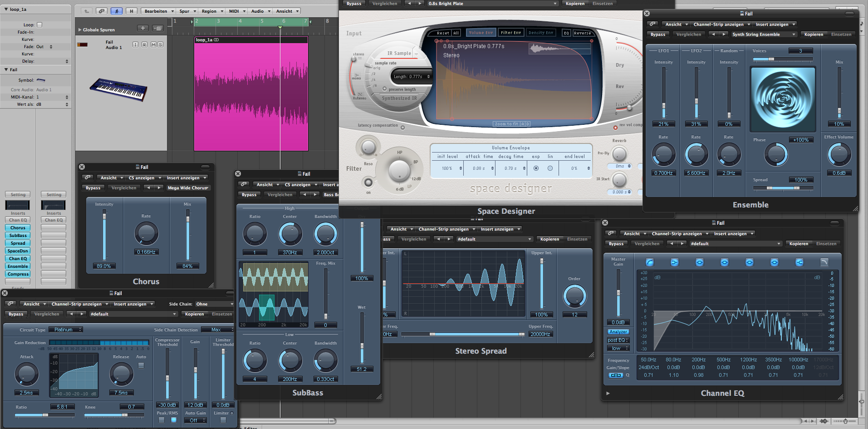Open the Mega Wide Chorus preset dropdown

coord(188,188)
